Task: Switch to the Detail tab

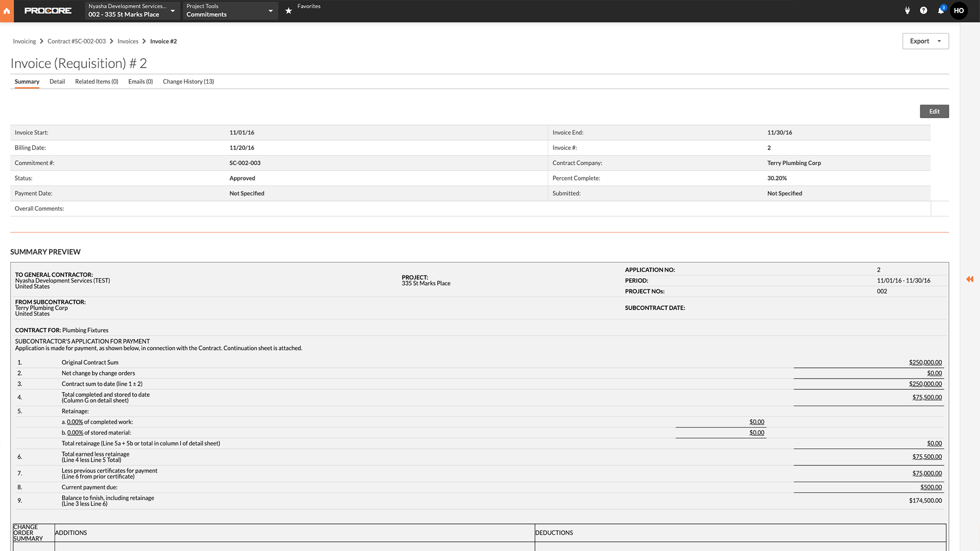Action: pos(57,82)
